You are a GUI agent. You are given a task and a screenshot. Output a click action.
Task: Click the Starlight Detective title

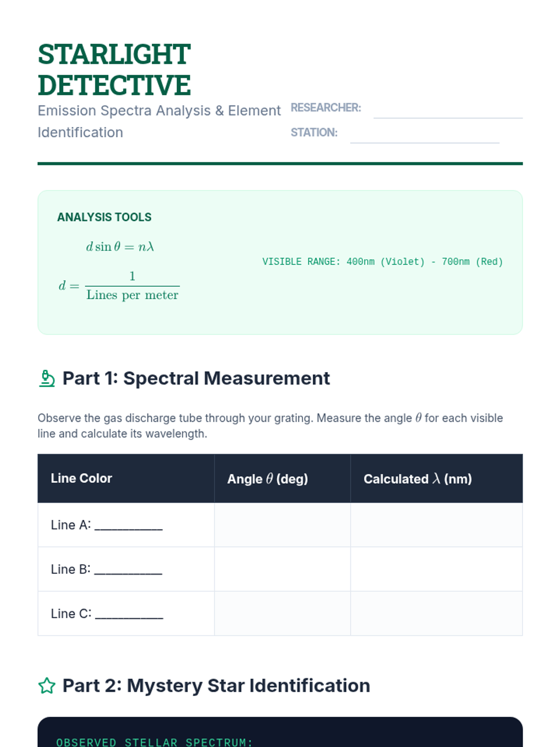tap(114, 70)
